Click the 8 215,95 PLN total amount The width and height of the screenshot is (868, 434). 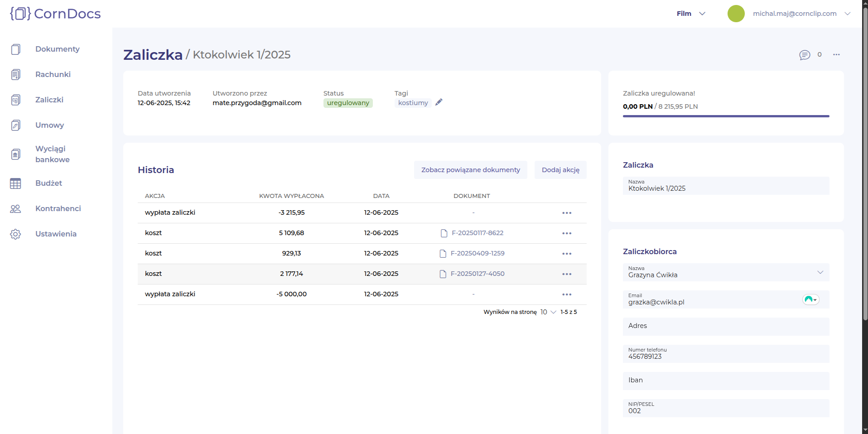tap(678, 106)
